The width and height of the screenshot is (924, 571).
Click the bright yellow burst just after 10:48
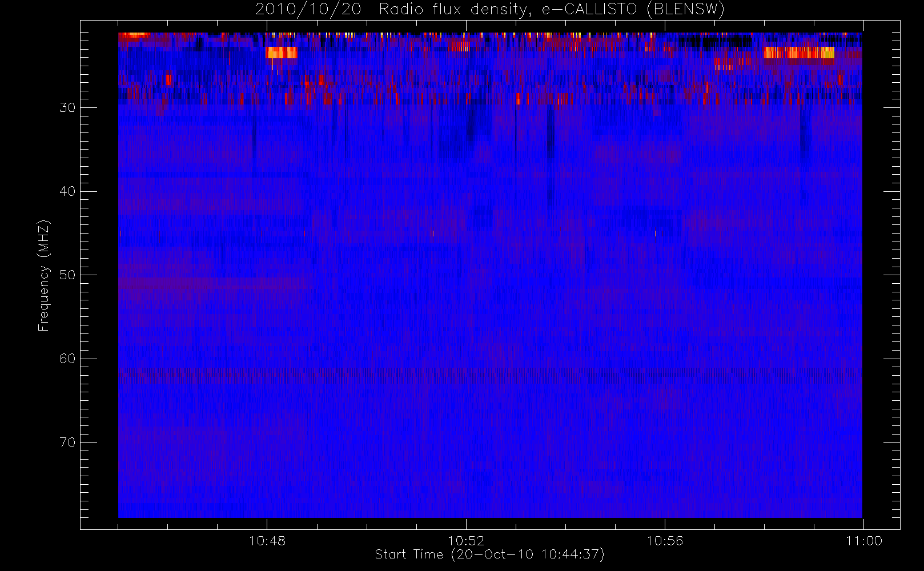[x=282, y=53]
